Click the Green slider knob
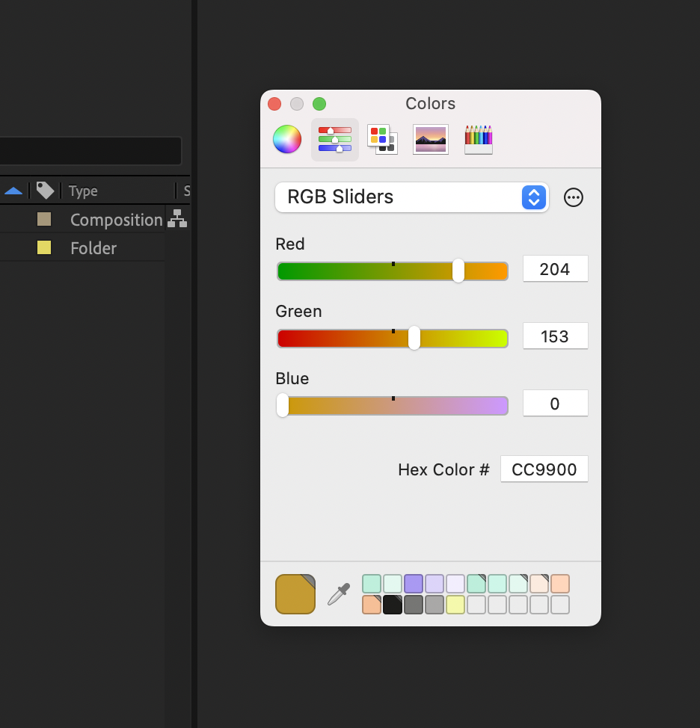The image size is (700, 728). [x=414, y=339]
